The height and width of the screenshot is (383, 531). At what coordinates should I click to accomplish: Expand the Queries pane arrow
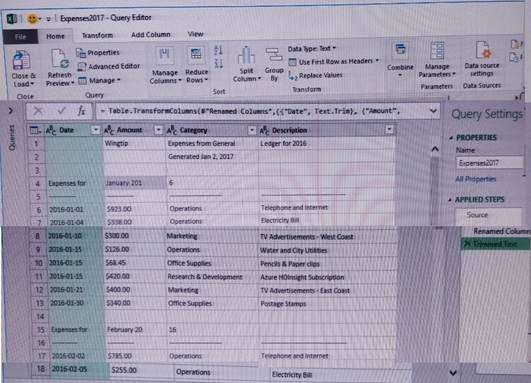pyautogui.click(x=10, y=111)
